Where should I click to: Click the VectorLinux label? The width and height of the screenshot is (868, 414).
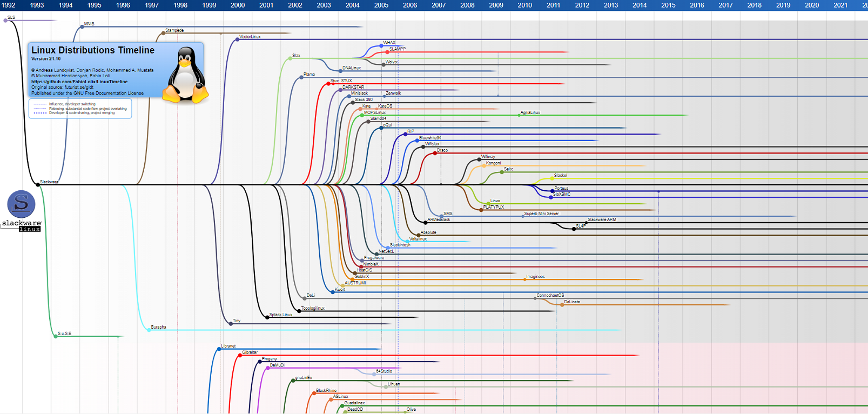[250, 37]
